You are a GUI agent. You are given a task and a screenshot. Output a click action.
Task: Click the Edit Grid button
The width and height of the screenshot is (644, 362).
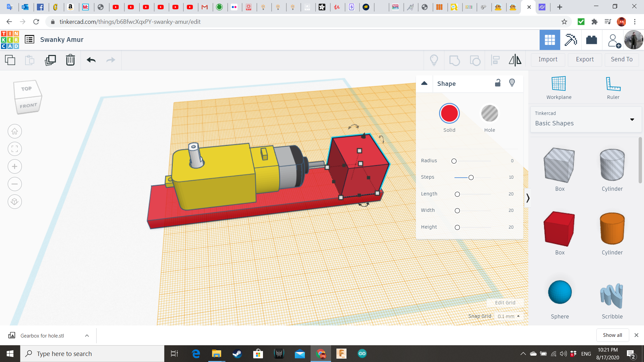pyautogui.click(x=505, y=303)
